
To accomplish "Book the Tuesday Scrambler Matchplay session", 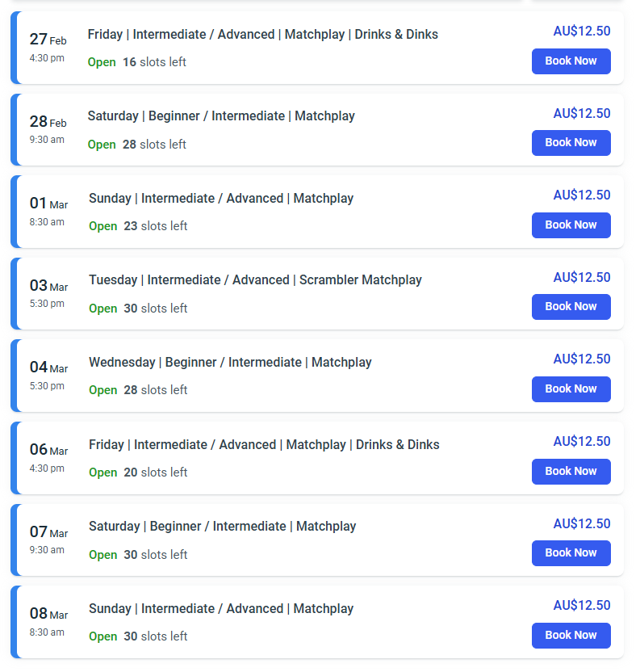I will click(x=571, y=306).
